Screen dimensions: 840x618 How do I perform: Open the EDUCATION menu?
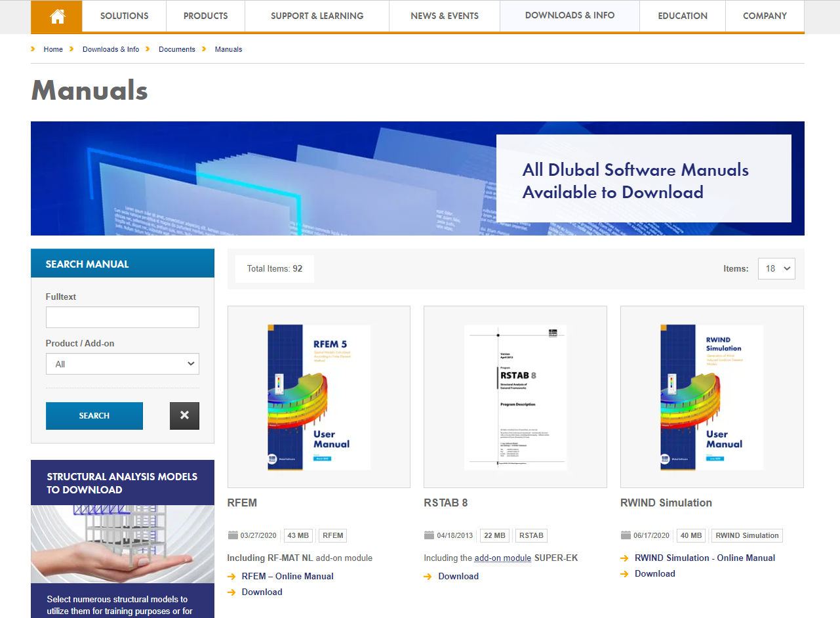point(682,16)
